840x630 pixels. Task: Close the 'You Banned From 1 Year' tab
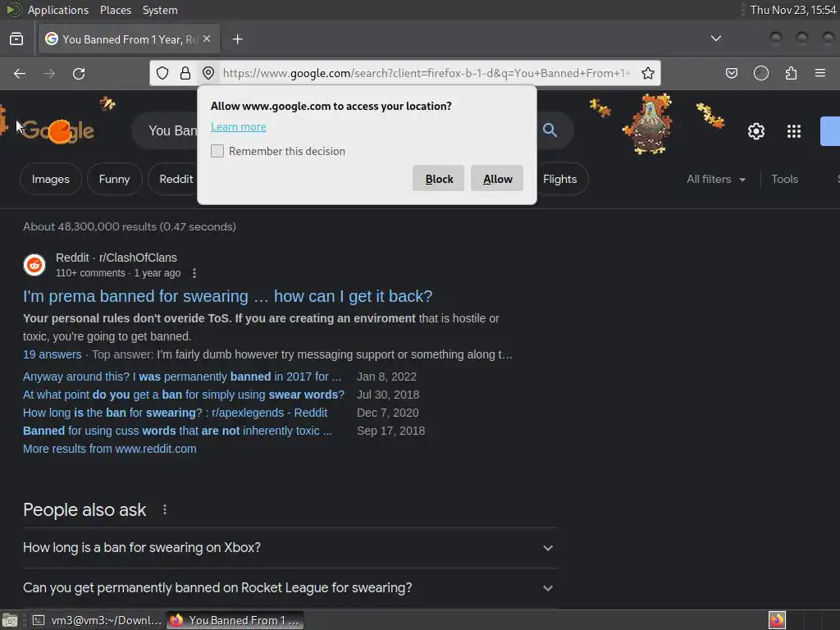click(207, 39)
